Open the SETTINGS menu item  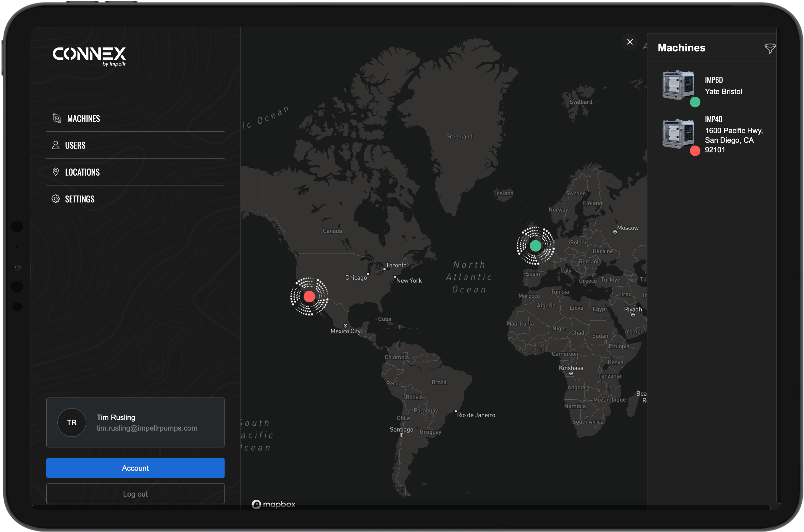pyautogui.click(x=80, y=199)
